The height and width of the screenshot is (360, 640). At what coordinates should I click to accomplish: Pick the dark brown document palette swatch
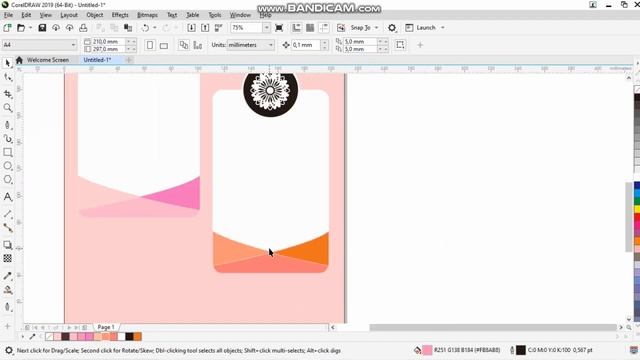coord(65,336)
